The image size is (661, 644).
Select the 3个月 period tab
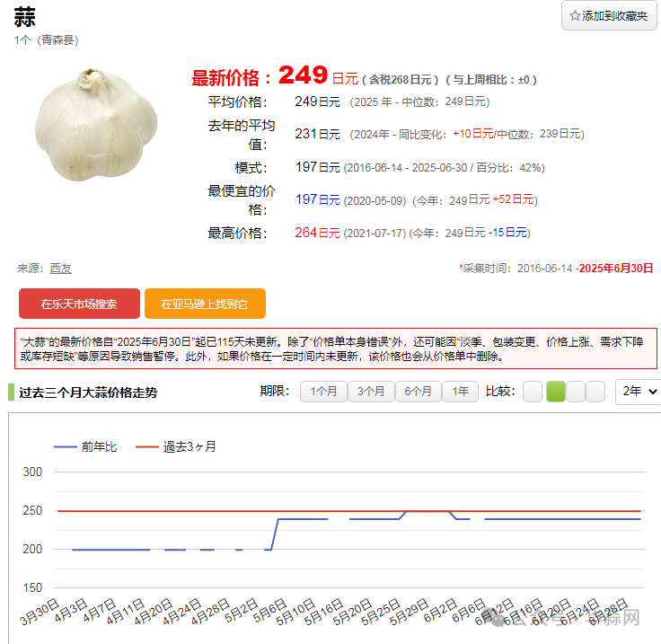371,392
